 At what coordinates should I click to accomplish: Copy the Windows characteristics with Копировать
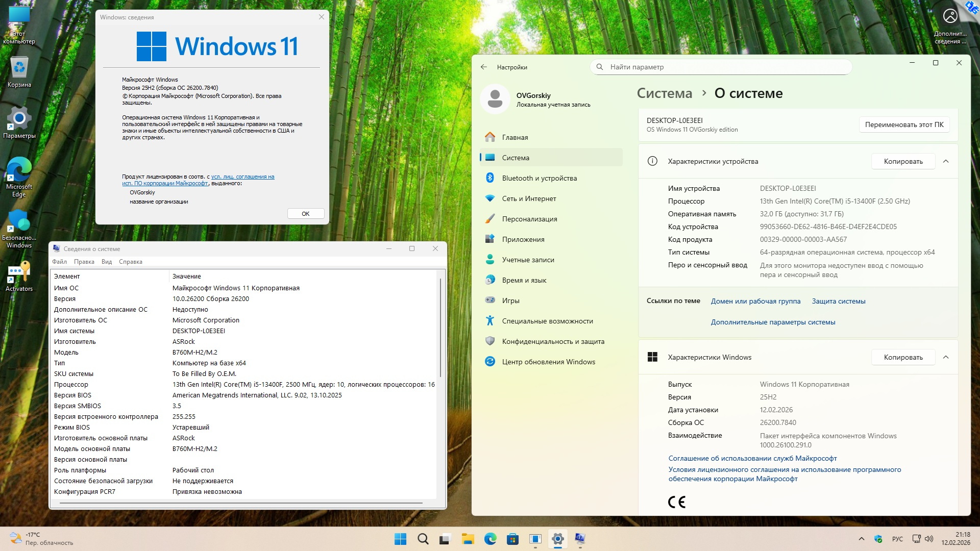tap(903, 357)
